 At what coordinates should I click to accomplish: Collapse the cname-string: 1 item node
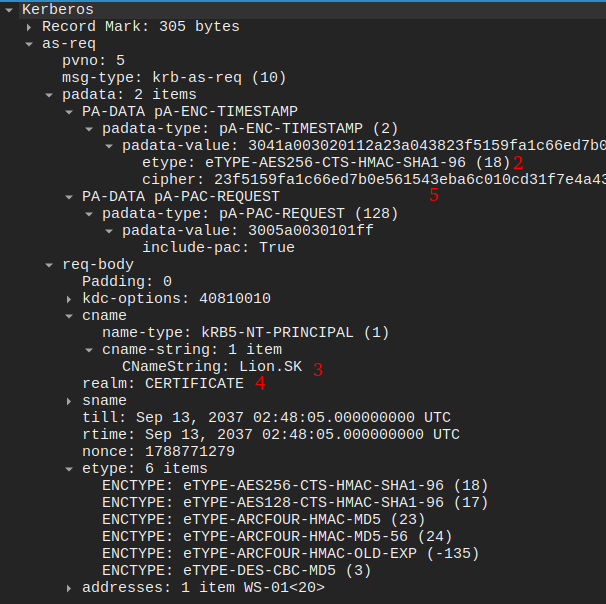pos(89,349)
